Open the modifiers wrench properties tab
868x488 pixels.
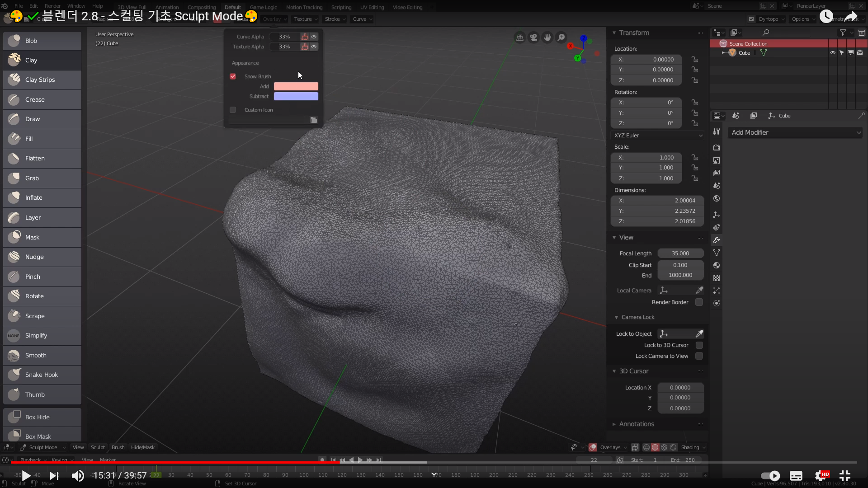click(x=717, y=240)
